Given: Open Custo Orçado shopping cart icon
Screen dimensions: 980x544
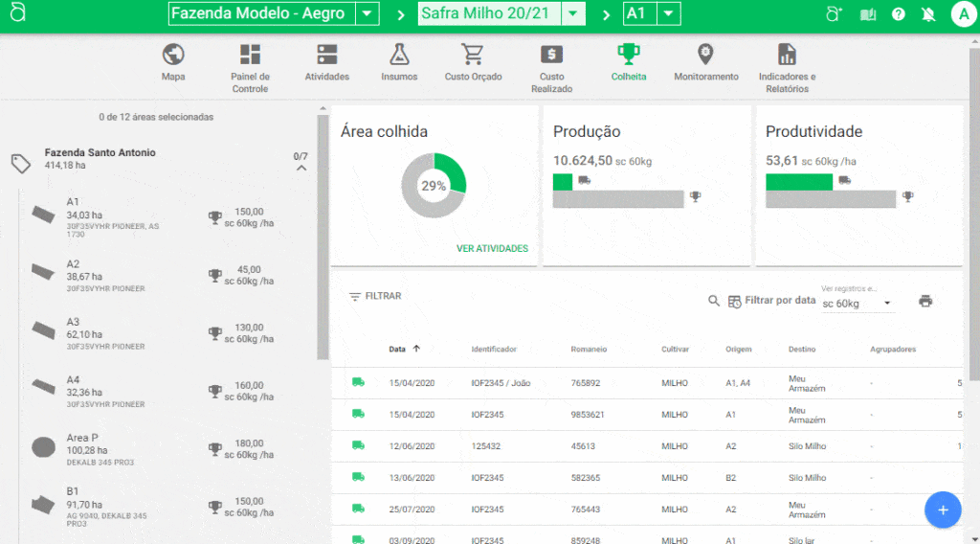Looking at the screenshot, I should tap(473, 55).
